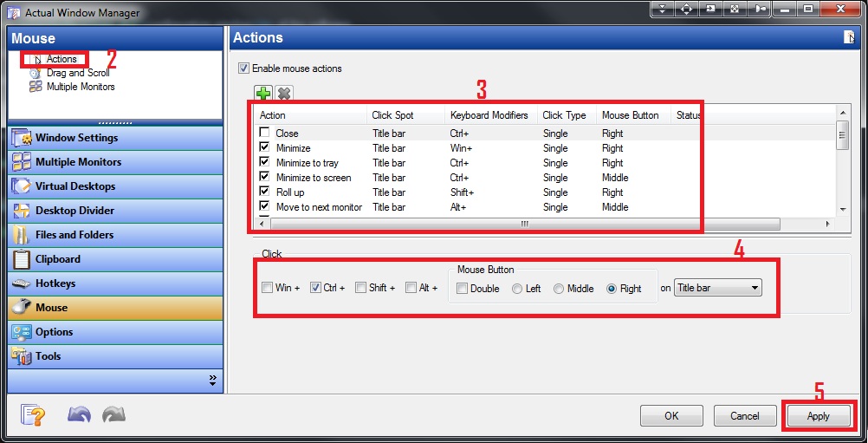The width and height of the screenshot is (868, 443).
Task: Select Middle mouse button radio
Action: click(x=559, y=289)
